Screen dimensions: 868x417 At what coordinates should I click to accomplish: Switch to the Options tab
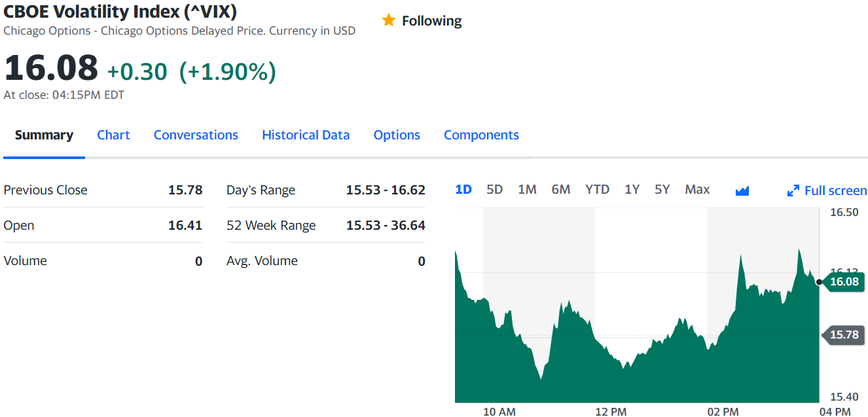tap(397, 135)
